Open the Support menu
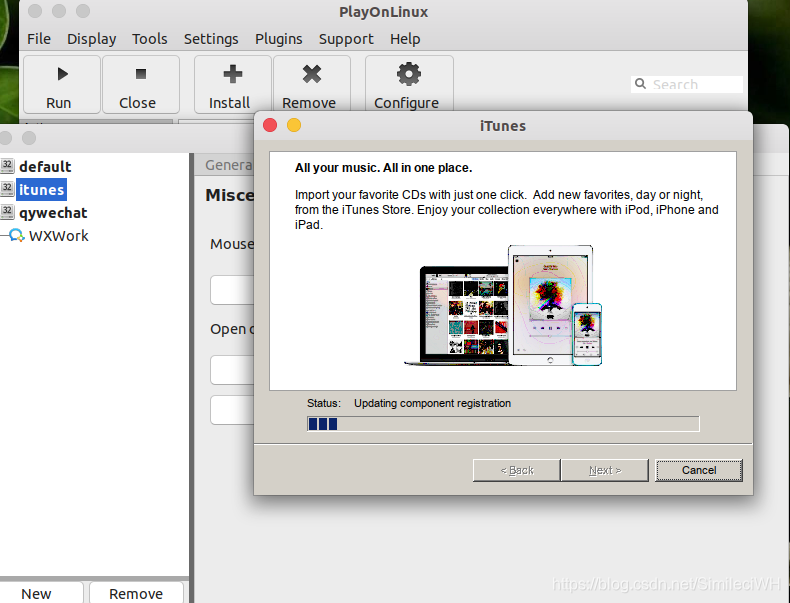This screenshot has width=790, height=603. [346, 39]
